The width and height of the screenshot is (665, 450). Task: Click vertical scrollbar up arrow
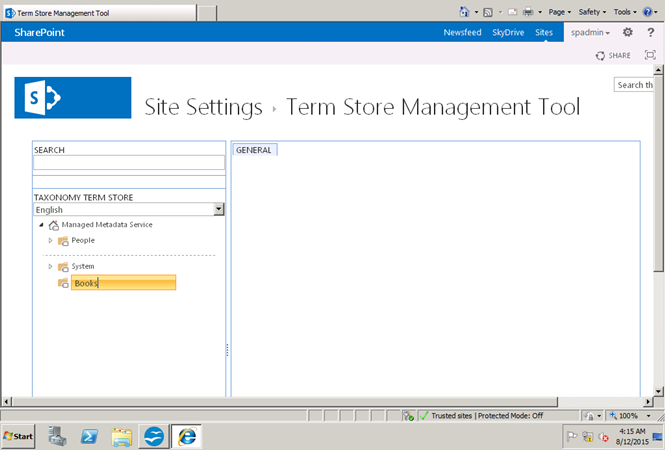(x=658, y=70)
